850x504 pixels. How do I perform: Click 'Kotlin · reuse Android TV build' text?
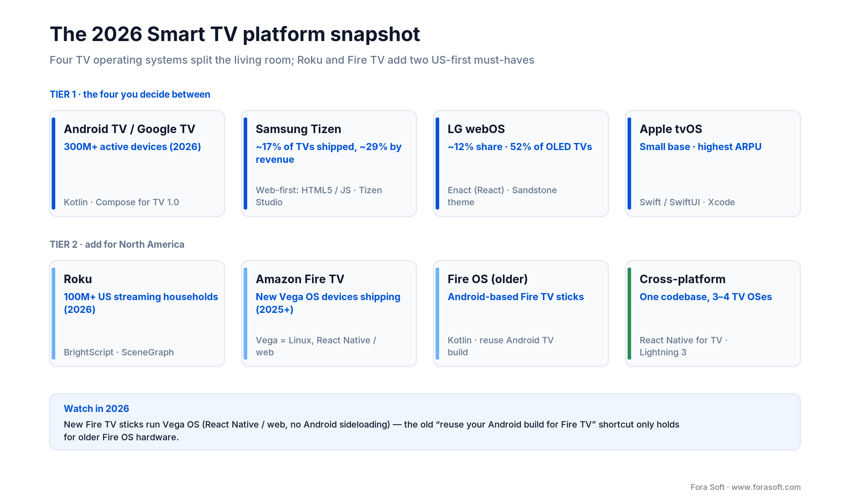[501, 346]
